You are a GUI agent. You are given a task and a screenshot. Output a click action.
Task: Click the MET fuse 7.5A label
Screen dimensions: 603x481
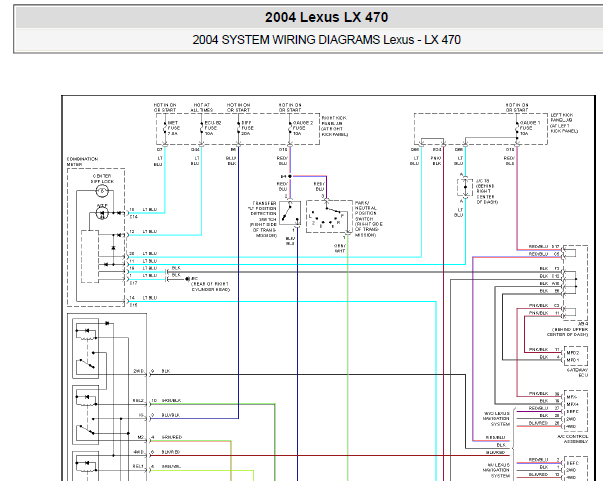tap(173, 128)
